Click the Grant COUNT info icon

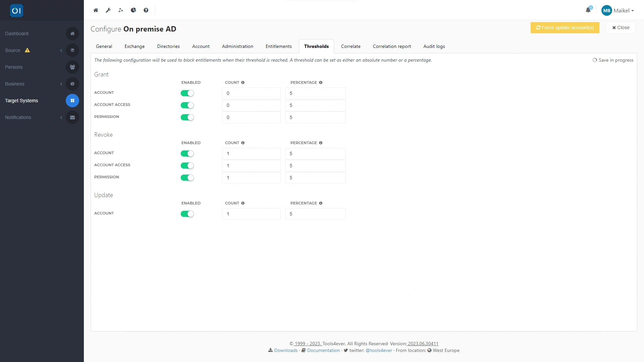point(243,82)
